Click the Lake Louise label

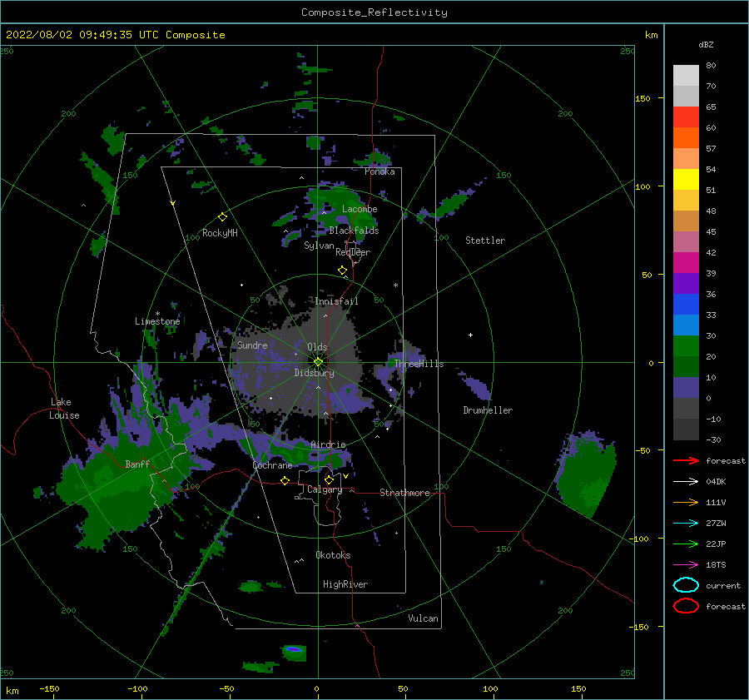64,409
